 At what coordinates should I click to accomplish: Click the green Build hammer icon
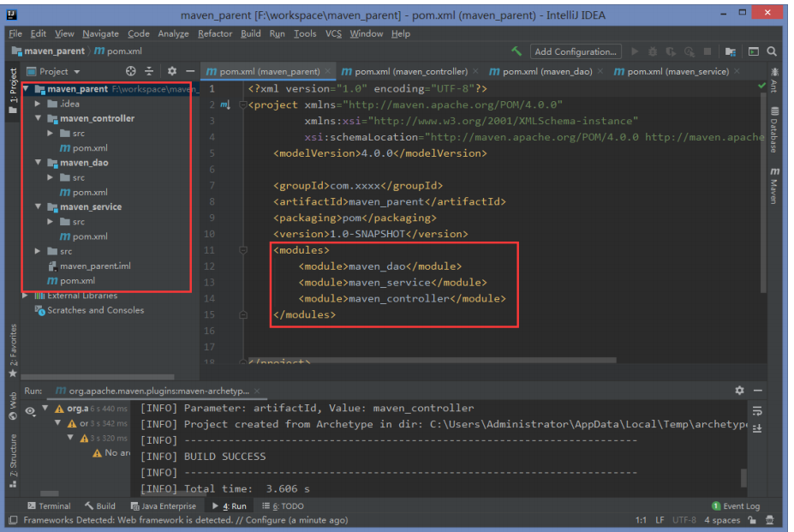pyautogui.click(x=516, y=51)
